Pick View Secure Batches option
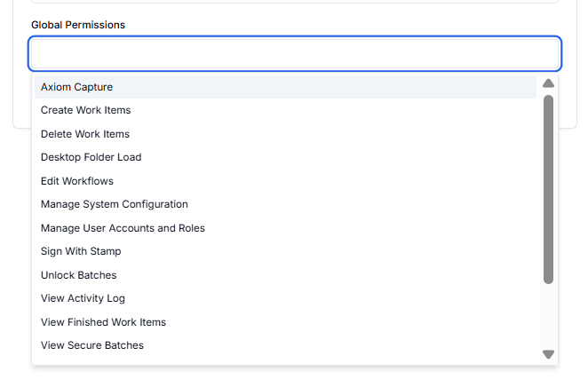The width and height of the screenshot is (588, 379). (x=285, y=345)
